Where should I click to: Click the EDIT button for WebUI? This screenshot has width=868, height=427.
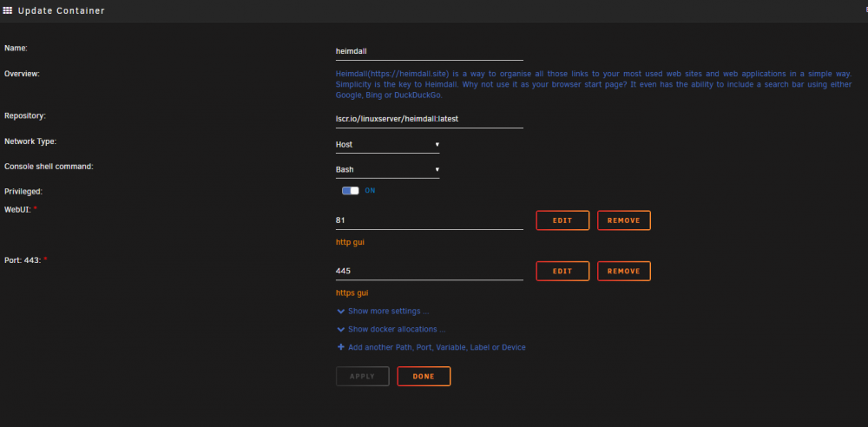tap(562, 220)
